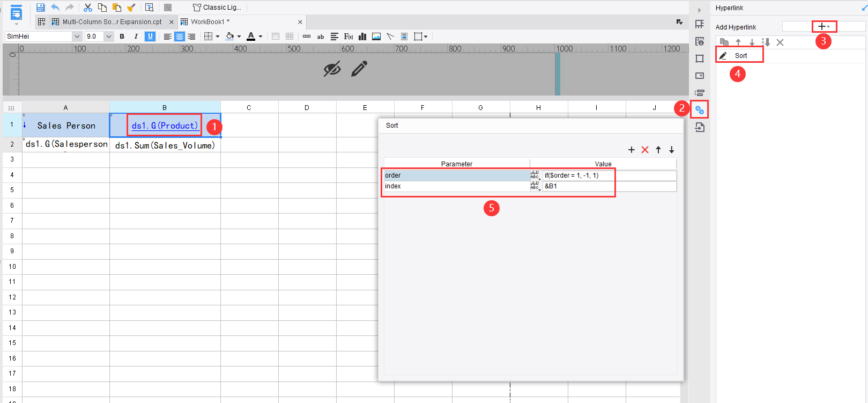Toggle the crossed-eye preview visibility icon
Viewport: 868px width, 403px height.
click(x=332, y=69)
